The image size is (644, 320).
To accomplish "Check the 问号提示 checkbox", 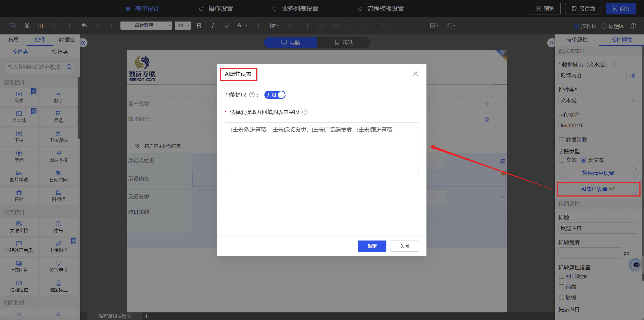I will [x=562, y=276].
